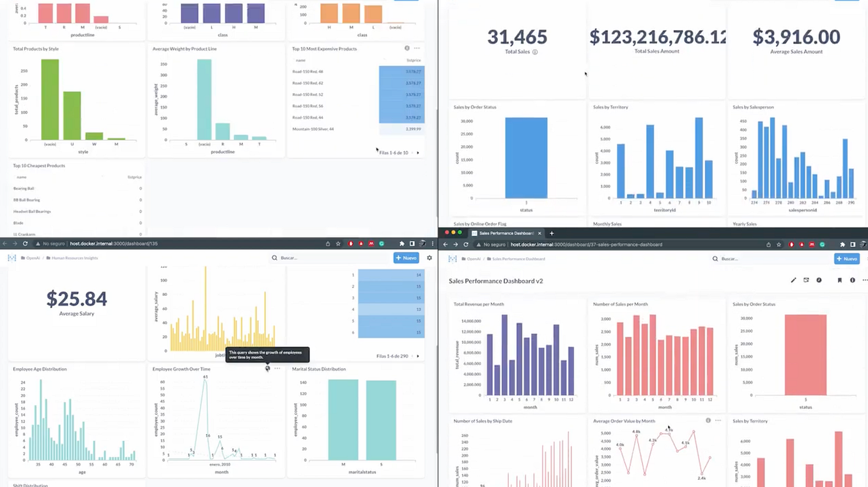The image size is (868, 487).
Task: Click the auto-refresh clock icon on the dashboard
Action: coord(819,280)
